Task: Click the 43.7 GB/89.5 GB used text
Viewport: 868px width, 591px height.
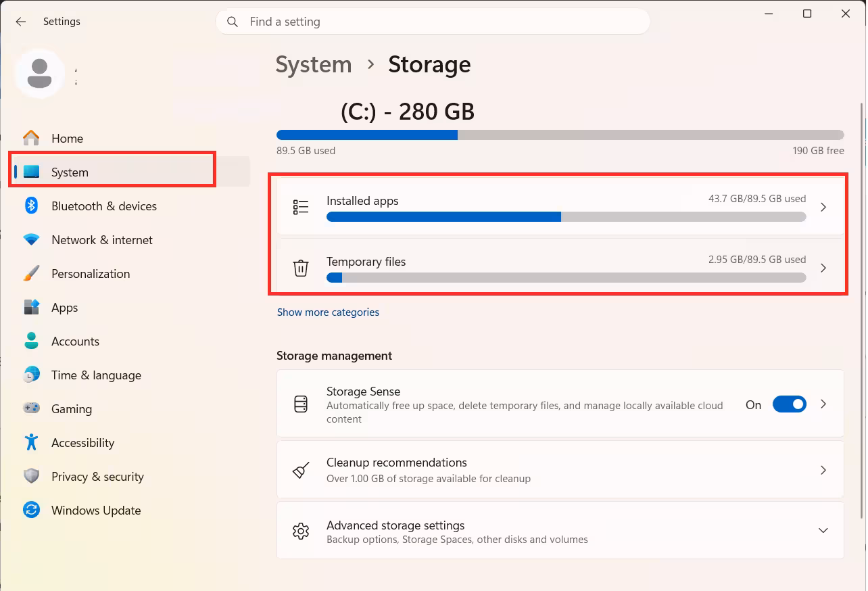Action: point(757,199)
